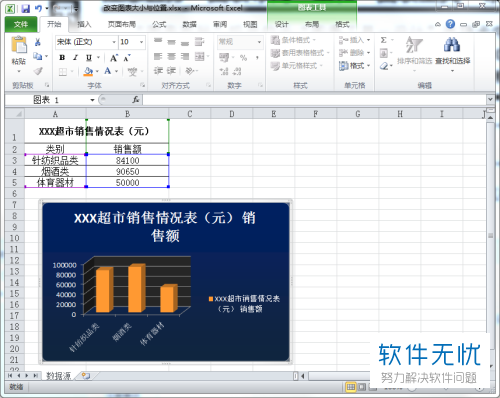Image resolution: width=500 pixels, height=398 pixels.
Task: Open Sort and Filter (排序和筛选)
Action: tap(414, 53)
